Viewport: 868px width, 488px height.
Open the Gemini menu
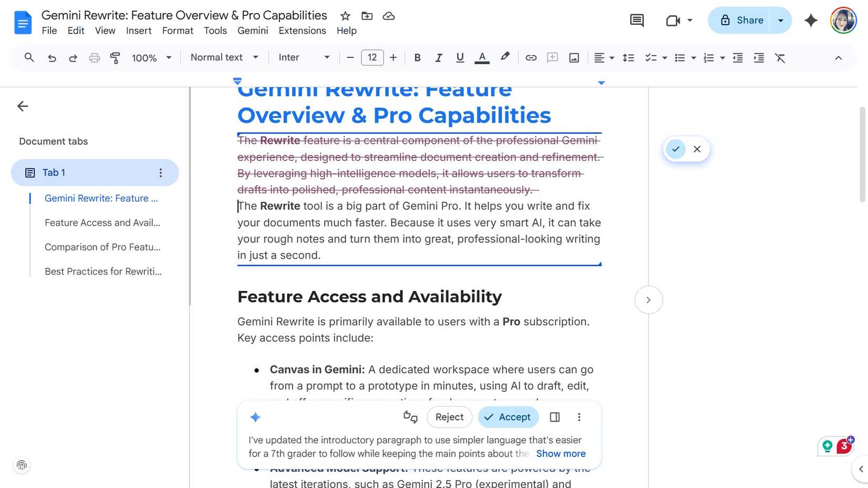[253, 30]
